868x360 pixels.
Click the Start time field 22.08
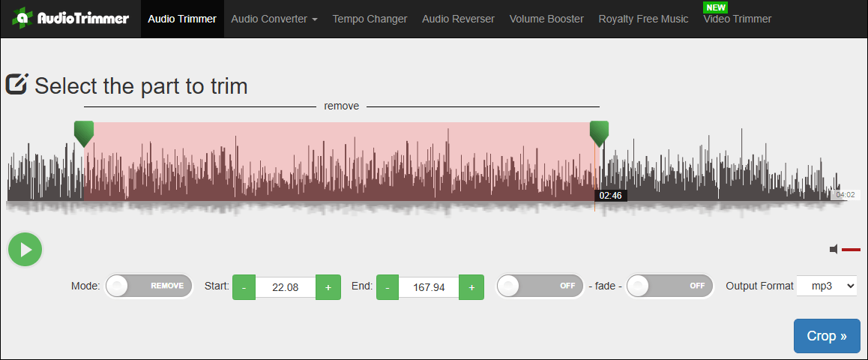(286, 287)
